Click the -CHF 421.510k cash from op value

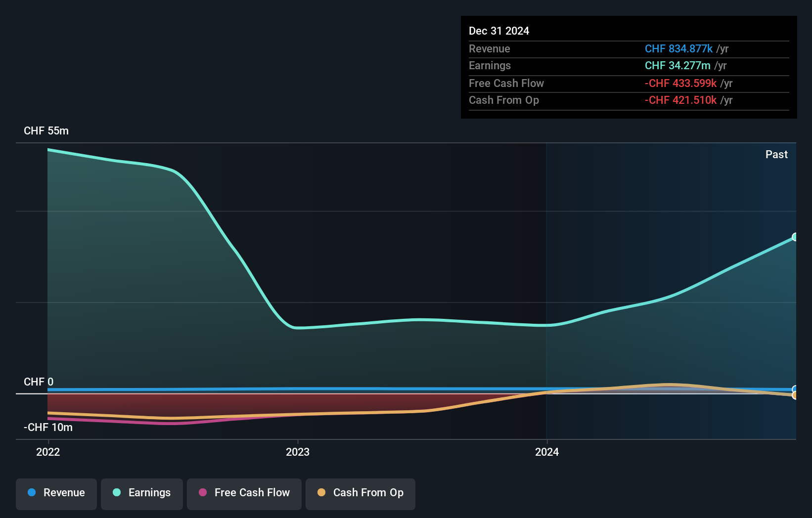(x=680, y=100)
